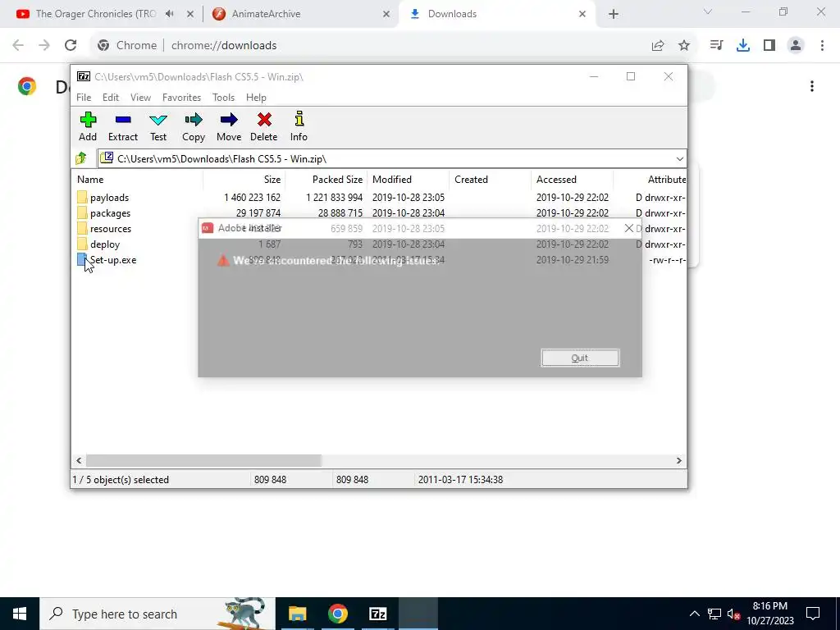Click Chrome address bar URL
The height and width of the screenshot is (630, 840).
click(224, 46)
